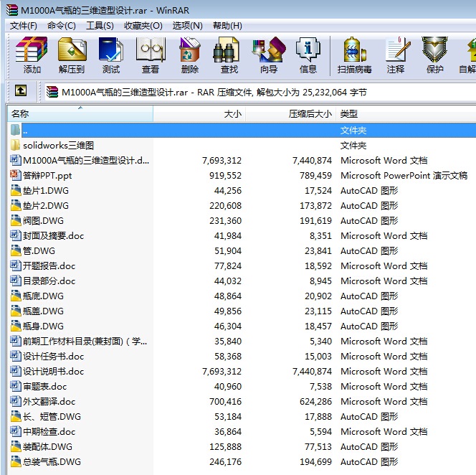
Task: Sort by Packed size (压缩后大小) header
Action: point(290,113)
